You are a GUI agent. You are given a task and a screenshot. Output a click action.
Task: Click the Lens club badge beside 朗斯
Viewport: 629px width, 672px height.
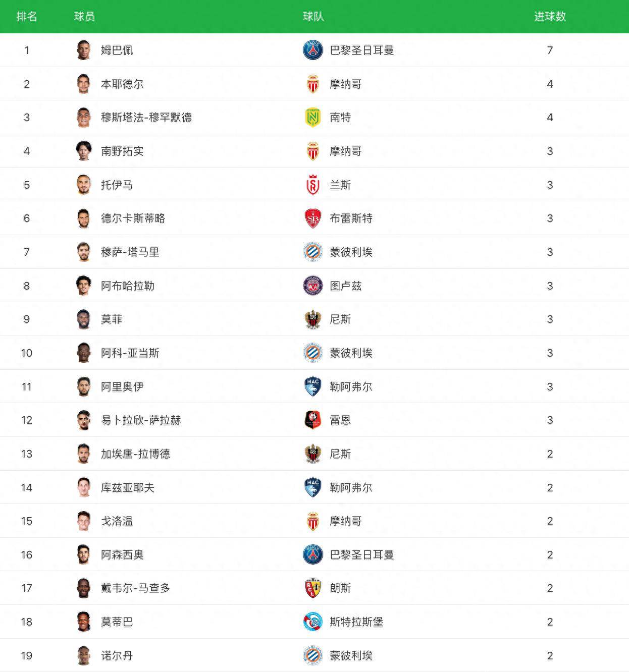click(x=312, y=588)
